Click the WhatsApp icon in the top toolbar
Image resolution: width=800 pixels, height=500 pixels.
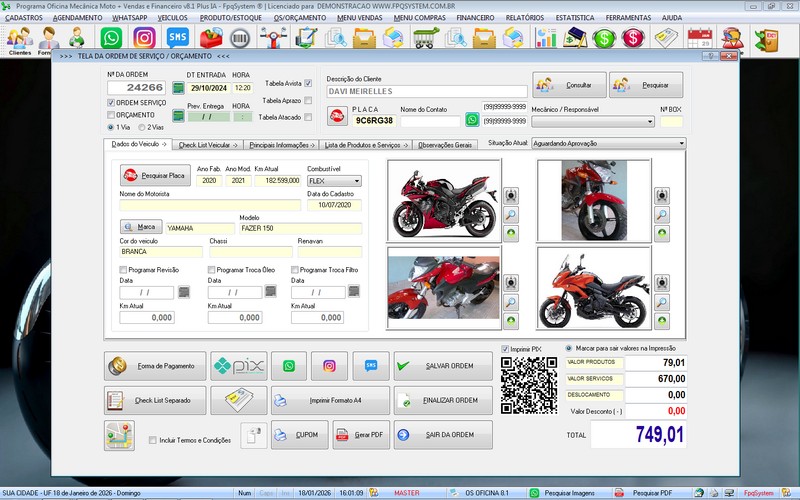coord(112,39)
